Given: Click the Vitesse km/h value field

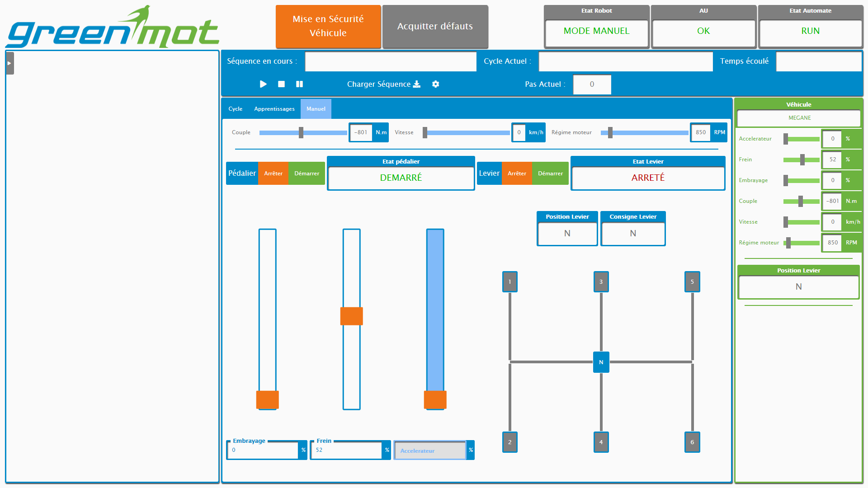Looking at the screenshot, I should (519, 132).
